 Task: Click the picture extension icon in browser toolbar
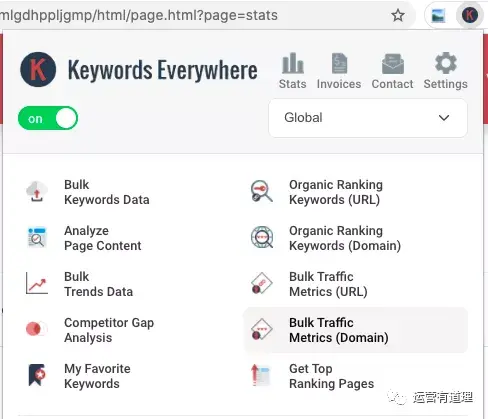[x=438, y=15]
